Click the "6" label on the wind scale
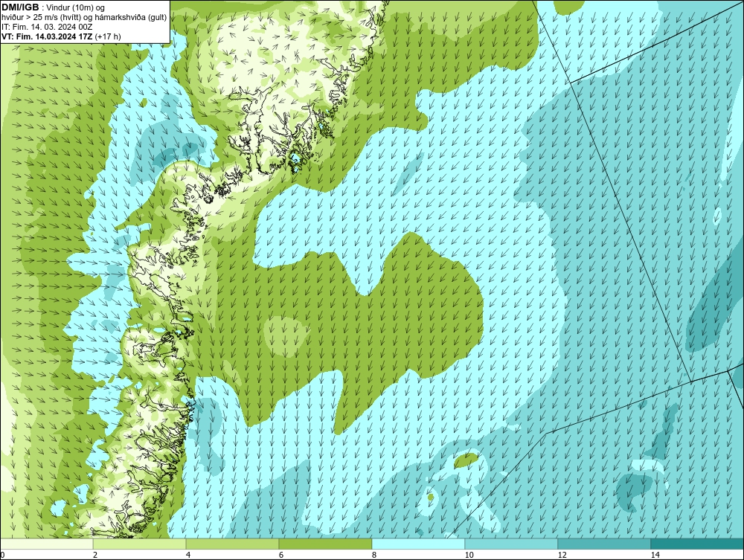Viewport: 744px width, 560px height. point(281,556)
